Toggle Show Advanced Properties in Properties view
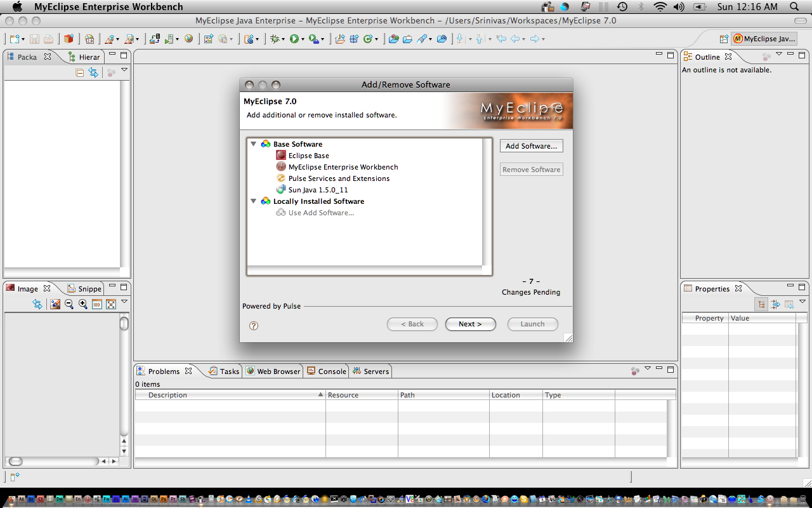Screen dimensions: 812x508 coord(775,304)
